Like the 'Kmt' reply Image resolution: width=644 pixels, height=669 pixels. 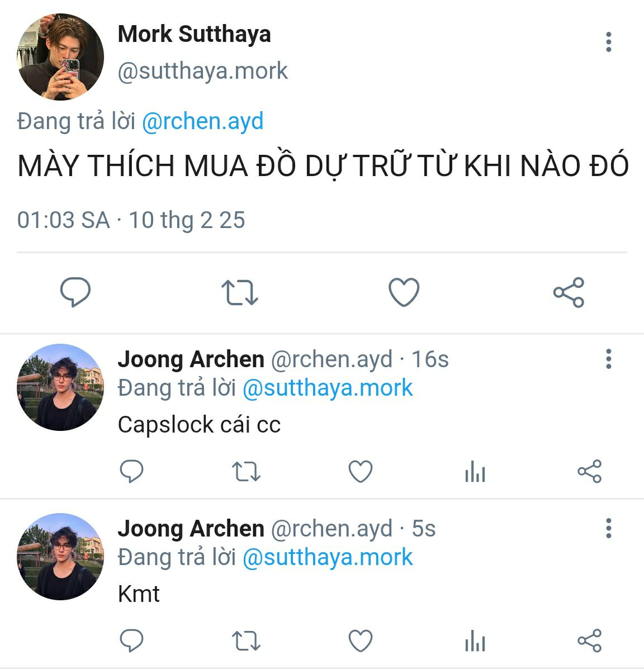coord(361,640)
